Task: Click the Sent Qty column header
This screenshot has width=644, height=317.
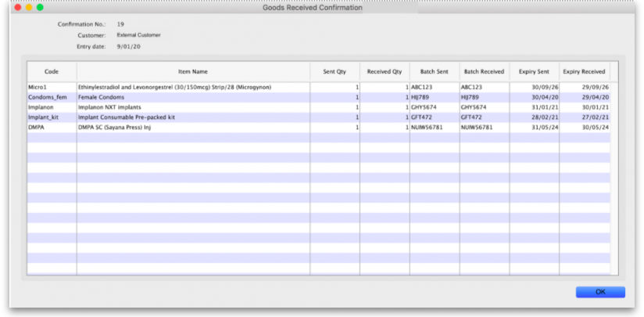Action: click(335, 71)
